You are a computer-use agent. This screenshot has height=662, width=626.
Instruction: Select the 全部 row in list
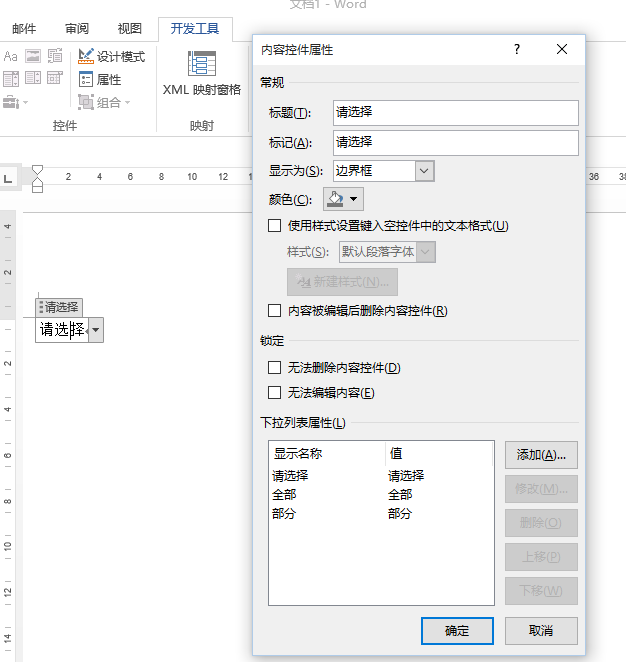[381, 494]
